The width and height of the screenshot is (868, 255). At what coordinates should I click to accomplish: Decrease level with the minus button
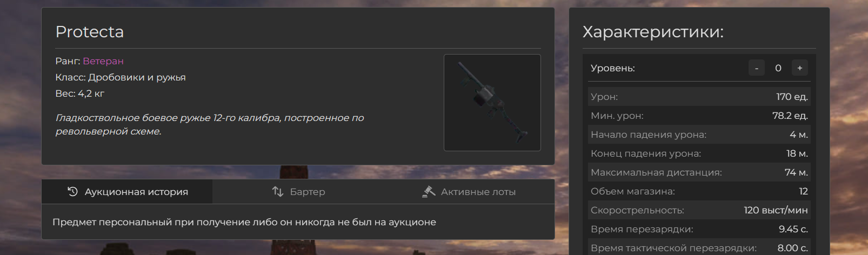pyautogui.click(x=757, y=68)
